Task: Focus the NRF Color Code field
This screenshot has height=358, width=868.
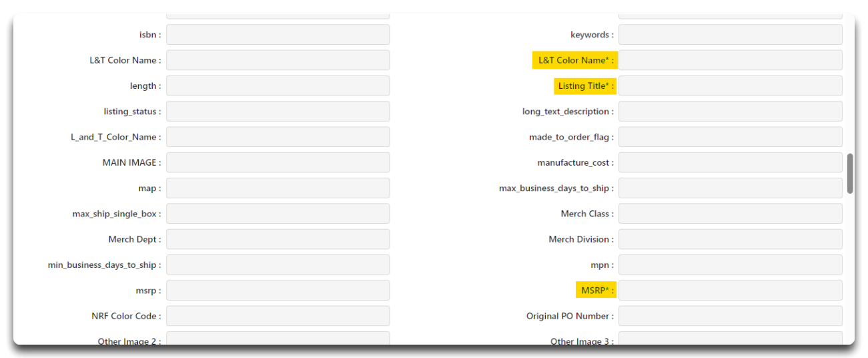Action: 278,316
